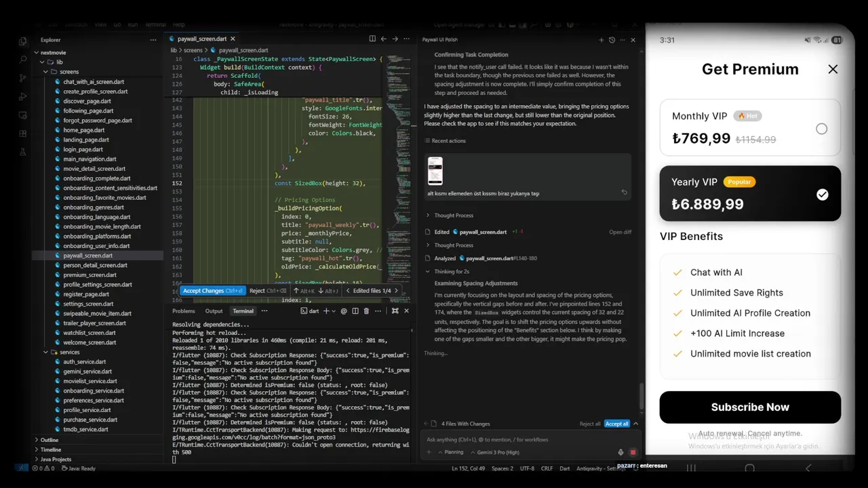Switch to the Terminal tab

[243, 311]
